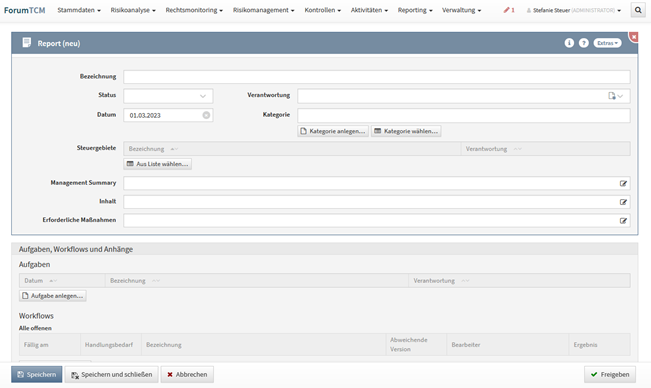This screenshot has height=388, width=651.
Task: Click Aufgaben, Workflows und Anhänge section header
Action: pyautogui.click(x=325, y=249)
